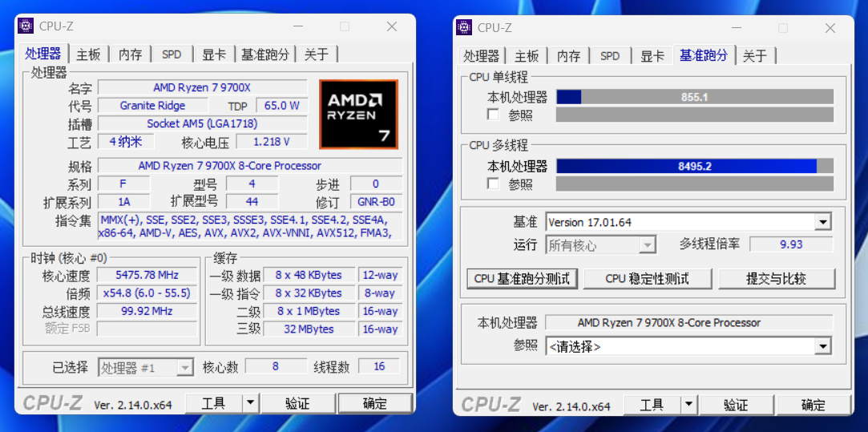Switch to SPD tab in left window
The width and height of the screenshot is (868, 432).
pos(172,55)
